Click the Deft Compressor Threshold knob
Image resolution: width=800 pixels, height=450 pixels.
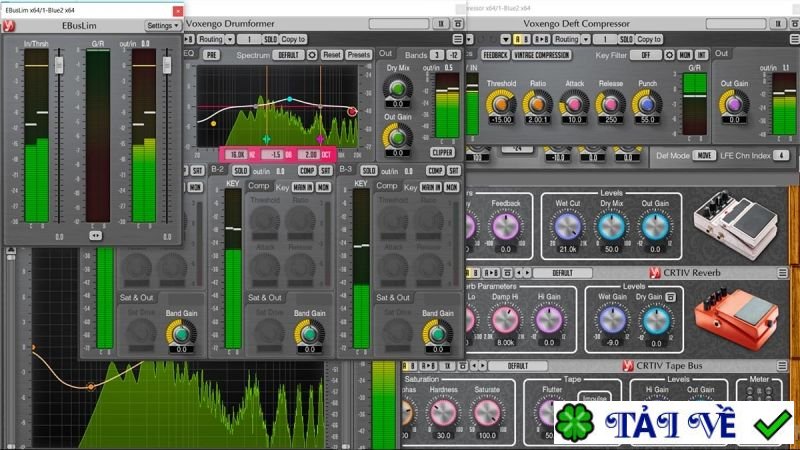point(500,103)
